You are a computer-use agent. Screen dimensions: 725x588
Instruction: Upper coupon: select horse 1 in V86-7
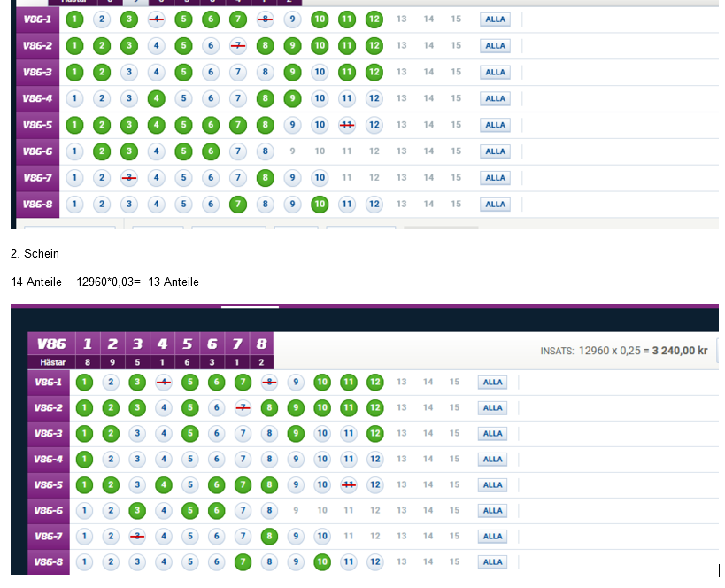(x=74, y=178)
